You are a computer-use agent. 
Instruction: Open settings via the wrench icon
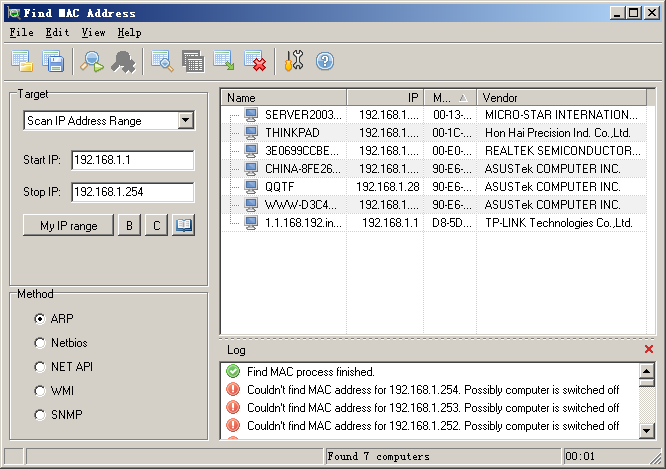click(293, 62)
